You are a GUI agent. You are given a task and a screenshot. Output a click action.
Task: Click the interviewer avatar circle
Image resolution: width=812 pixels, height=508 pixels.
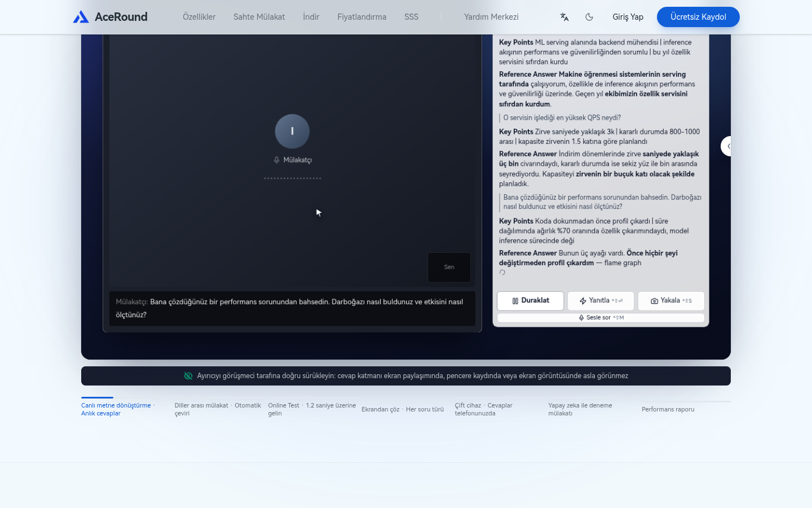[292, 132]
